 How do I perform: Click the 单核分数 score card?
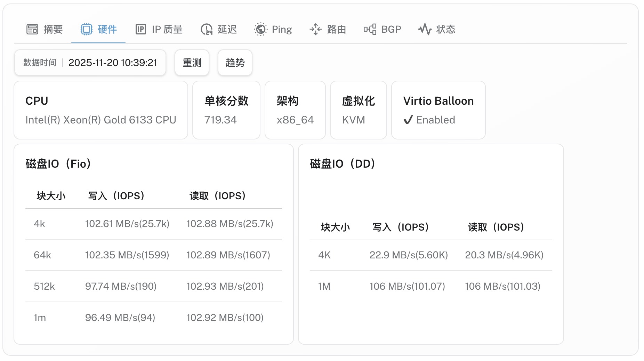click(x=226, y=110)
